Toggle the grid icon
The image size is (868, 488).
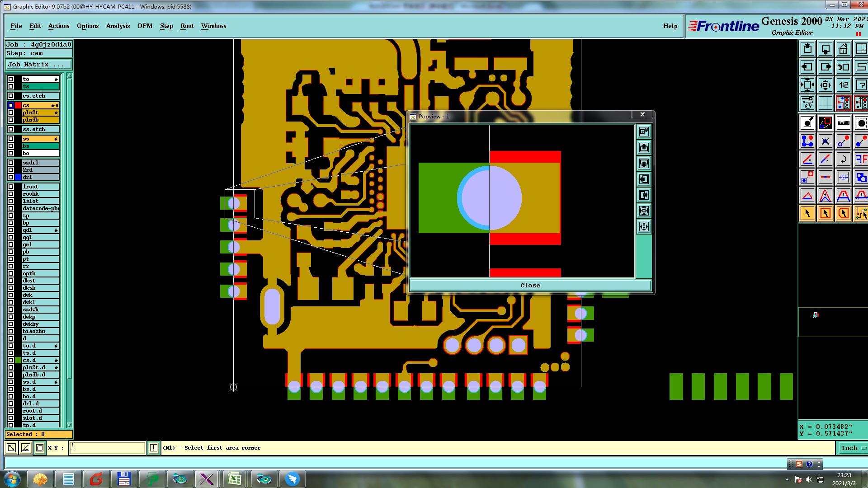point(826,103)
